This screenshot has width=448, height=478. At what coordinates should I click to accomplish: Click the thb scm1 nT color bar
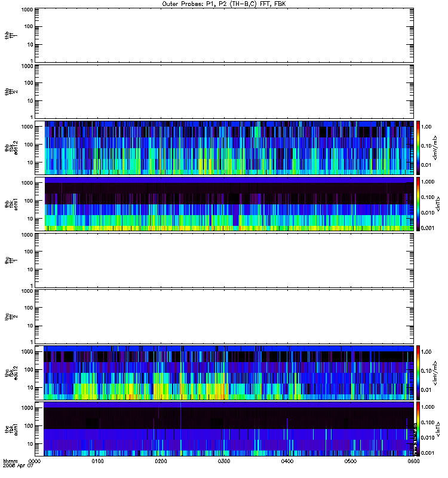418,204
